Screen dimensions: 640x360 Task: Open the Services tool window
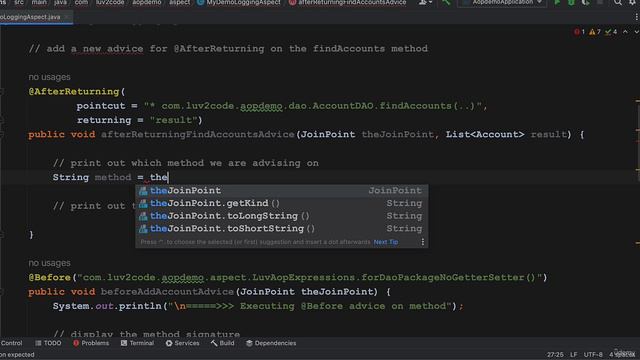tap(182, 343)
